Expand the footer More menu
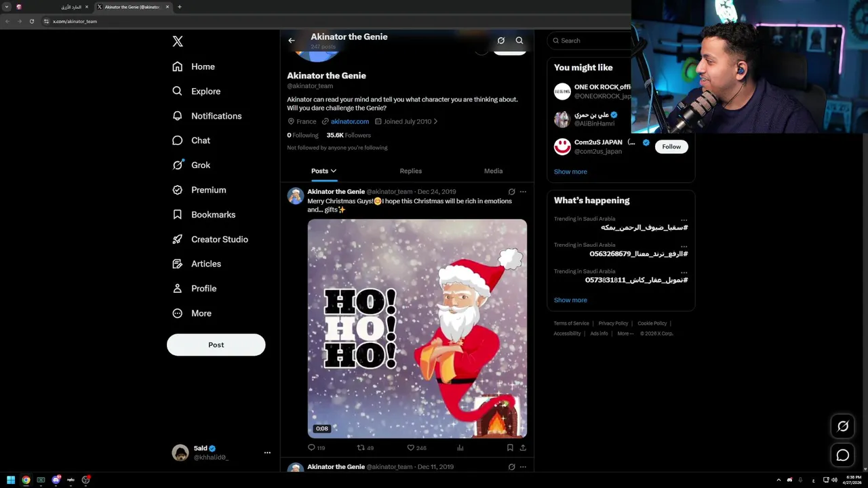 625,333
